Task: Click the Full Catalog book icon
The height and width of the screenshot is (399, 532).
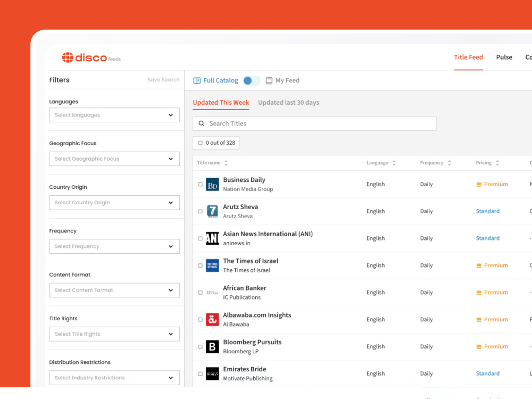Action: click(x=197, y=80)
